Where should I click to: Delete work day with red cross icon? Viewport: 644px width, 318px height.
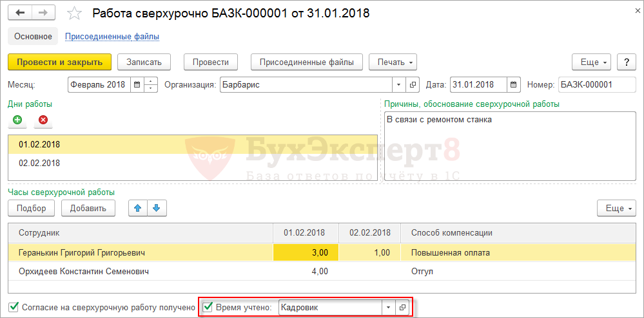[43, 120]
